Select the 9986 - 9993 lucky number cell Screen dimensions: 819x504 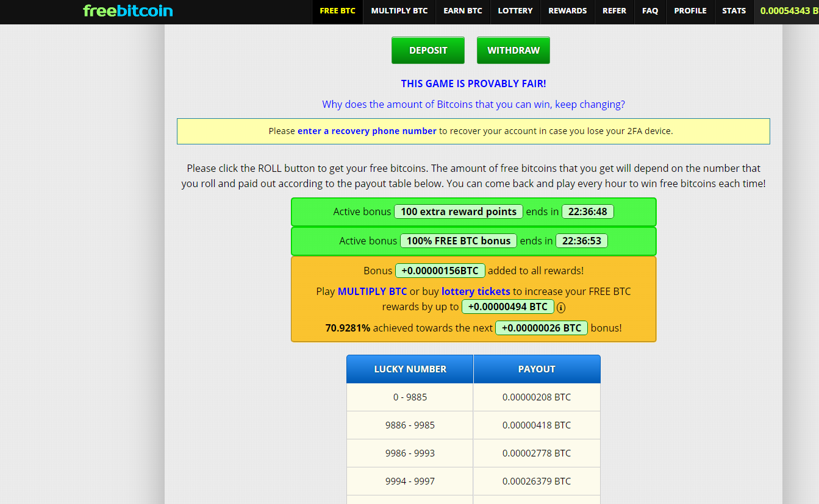pyautogui.click(x=410, y=453)
